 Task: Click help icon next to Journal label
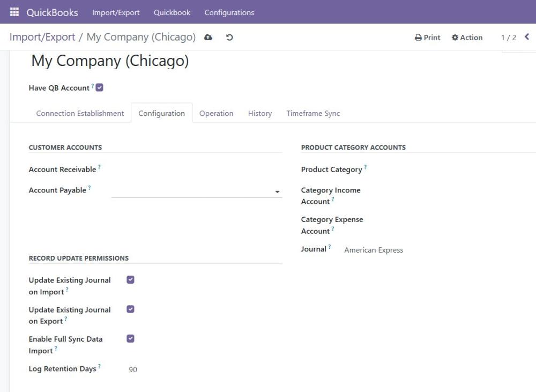[329, 247]
